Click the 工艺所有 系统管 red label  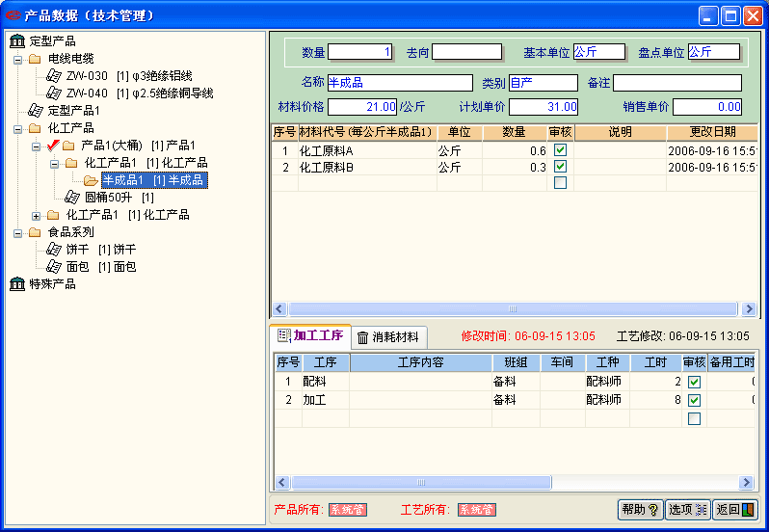tap(477, 510)
